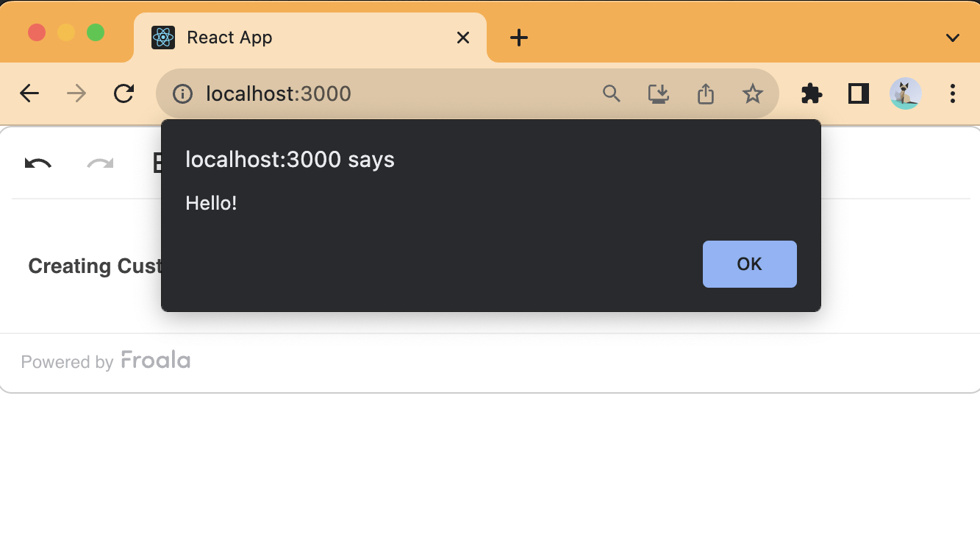Open a new browser tab
The width and height of the screenshot is (980, 546).
tap(519, 38)
